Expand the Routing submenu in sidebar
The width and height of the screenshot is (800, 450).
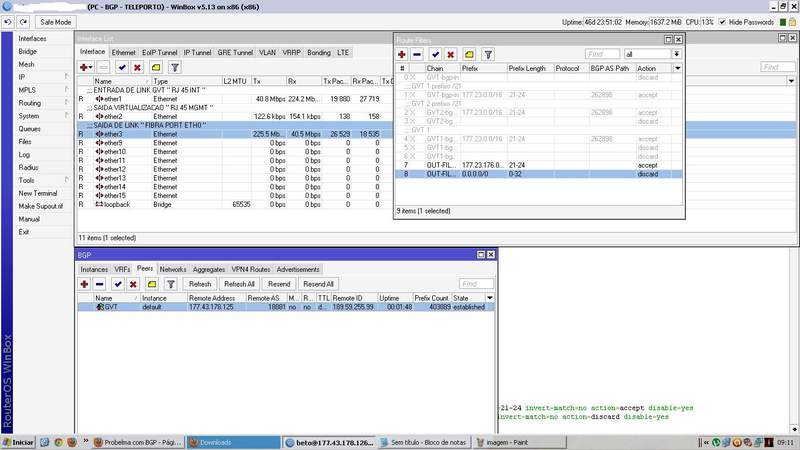[30, 103]
